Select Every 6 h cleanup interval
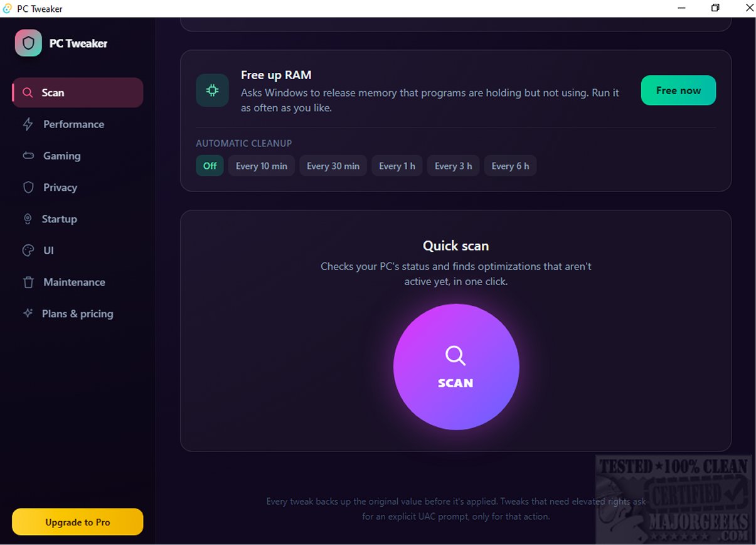756x545 pixels. [x=510, y=166]
